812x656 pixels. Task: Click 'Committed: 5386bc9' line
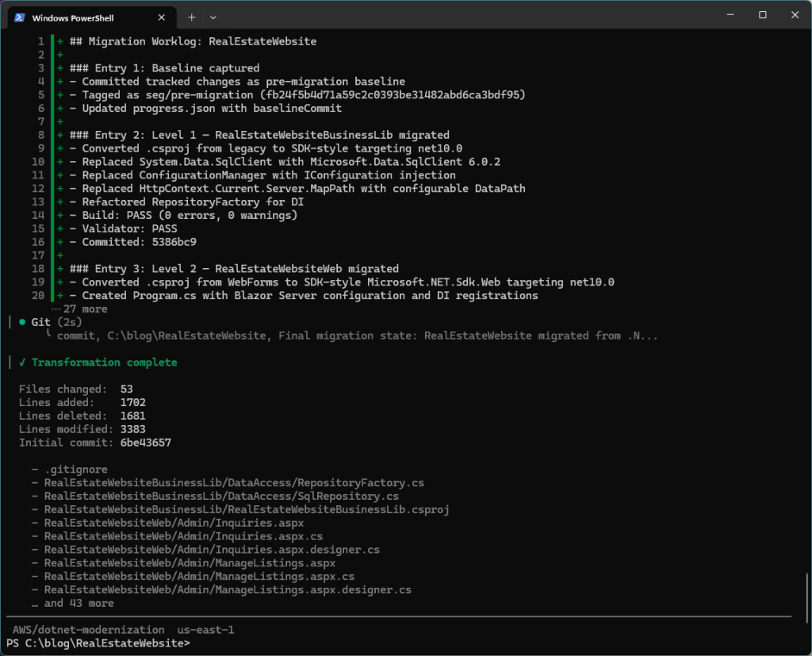[x=133, y=242]
